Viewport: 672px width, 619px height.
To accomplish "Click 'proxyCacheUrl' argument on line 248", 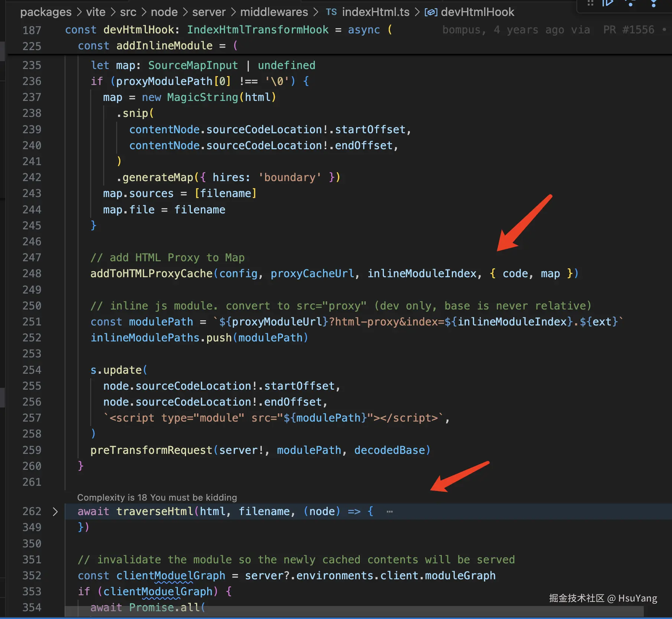I will (x=312, y=274).
